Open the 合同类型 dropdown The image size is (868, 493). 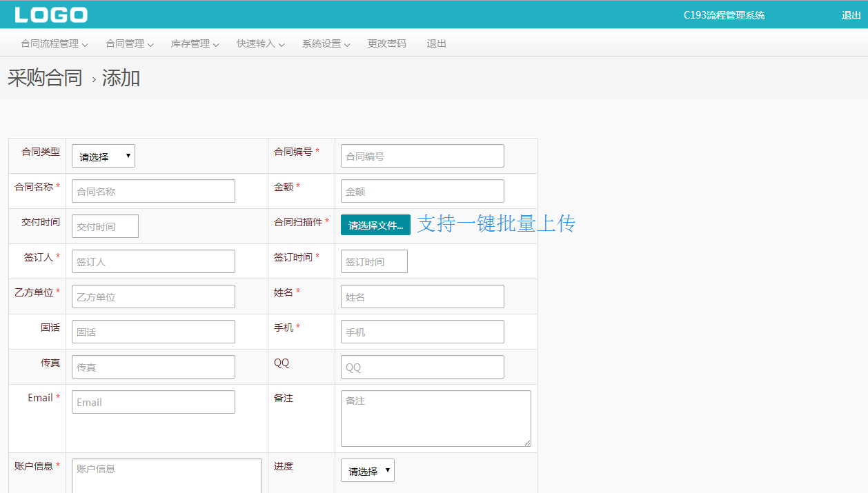[103, 156]
